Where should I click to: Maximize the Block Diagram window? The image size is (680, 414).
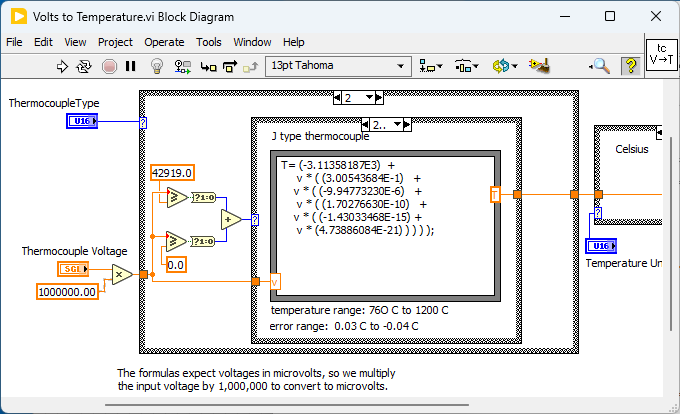click(610, 16)
